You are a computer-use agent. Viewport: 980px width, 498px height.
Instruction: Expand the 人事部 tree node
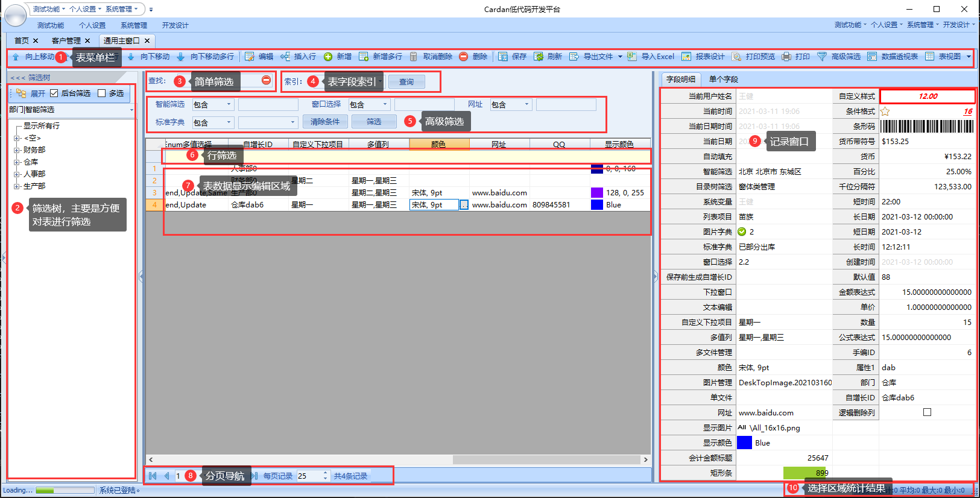[17, 174]
